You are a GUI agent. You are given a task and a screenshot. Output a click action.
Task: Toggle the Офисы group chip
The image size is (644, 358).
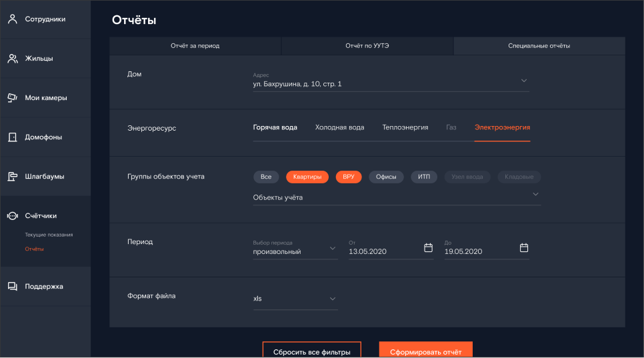pyautogui.click(x=386, y=177)
